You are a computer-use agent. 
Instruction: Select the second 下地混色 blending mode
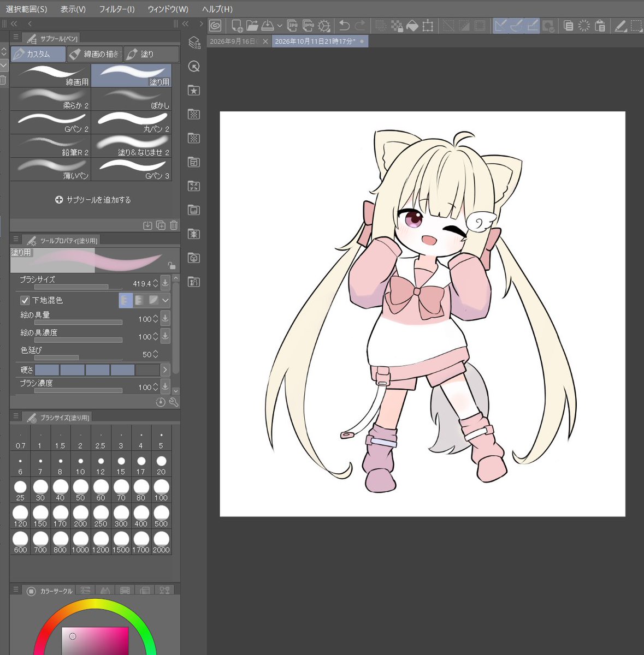(139, 300)
